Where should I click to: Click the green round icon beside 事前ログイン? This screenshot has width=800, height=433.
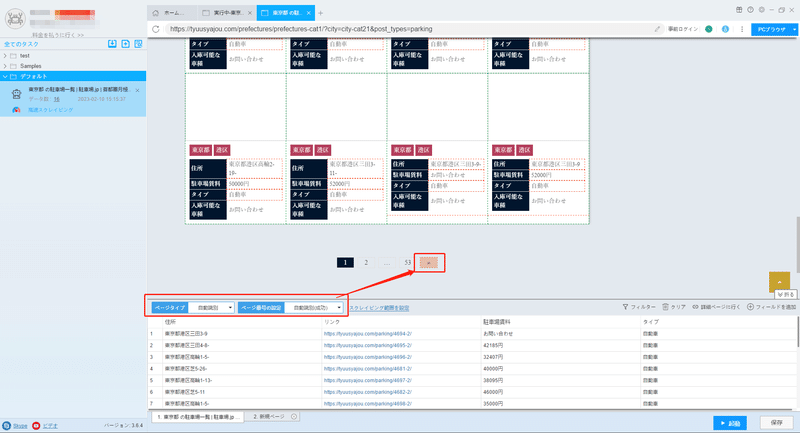click(x=709, y=29)
